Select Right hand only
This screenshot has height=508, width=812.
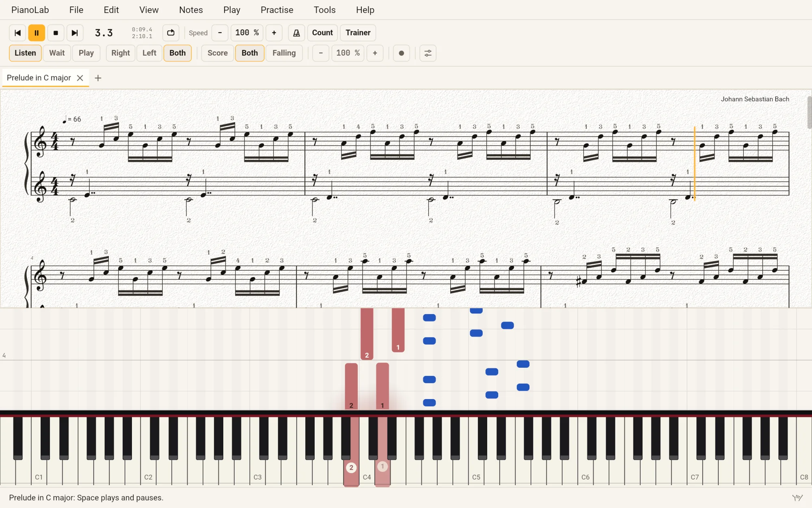[x=121, y=53]
